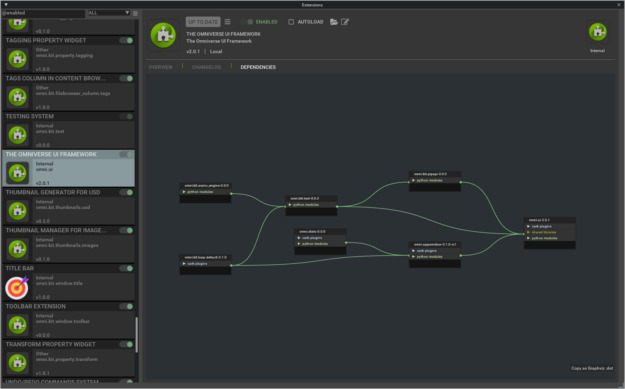Toggle Tags Column in Content Browser switch
This screenshot has height=389, width=625.
126,79
